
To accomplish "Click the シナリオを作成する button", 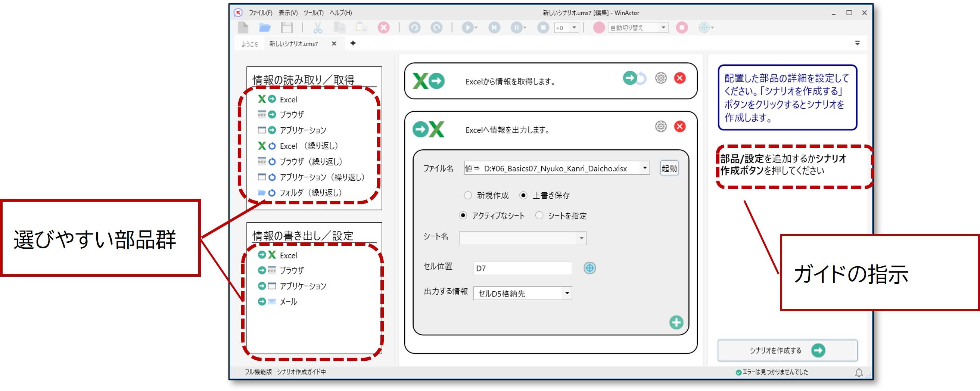I will pyautogui.click(x=787, y=350).
